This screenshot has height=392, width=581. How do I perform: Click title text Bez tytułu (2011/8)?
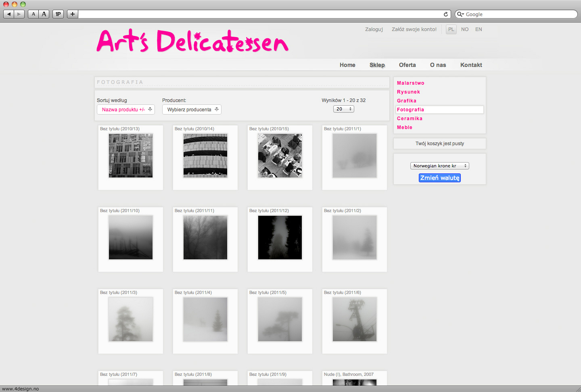(x=193, y=374)
